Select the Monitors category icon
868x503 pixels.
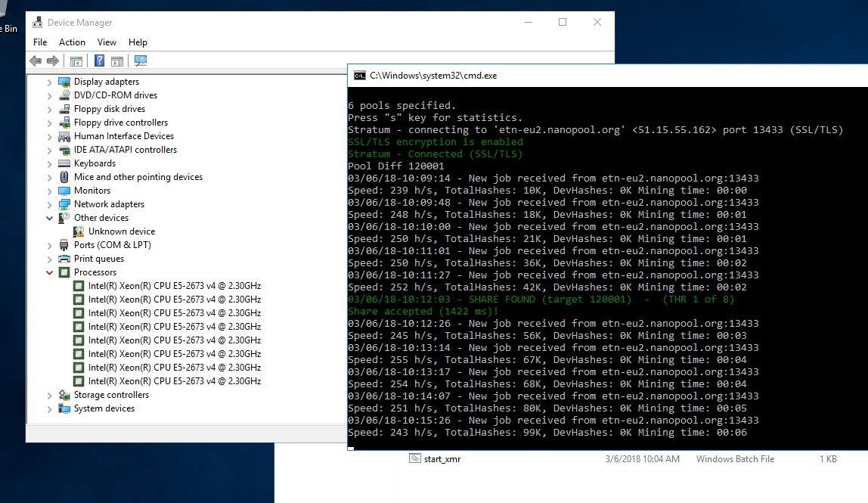(64, 191)
